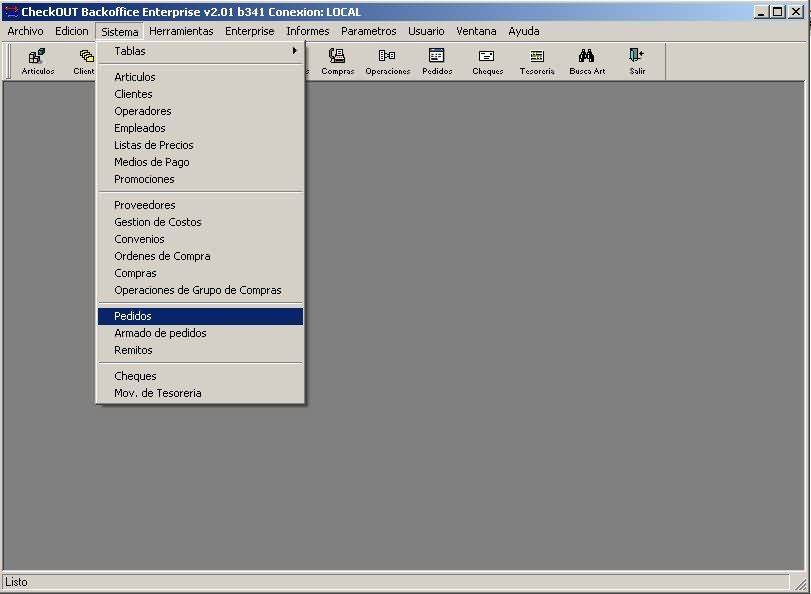Click the Salir exit door icon
The width and height of the screenshot is (811, 594).
coord(637,62)
